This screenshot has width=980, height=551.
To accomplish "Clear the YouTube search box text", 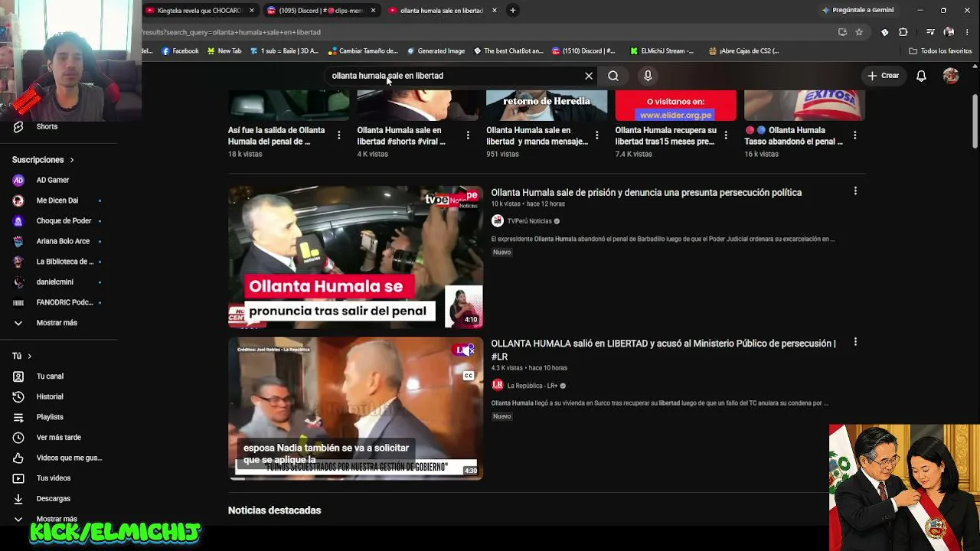I will 589,76.
